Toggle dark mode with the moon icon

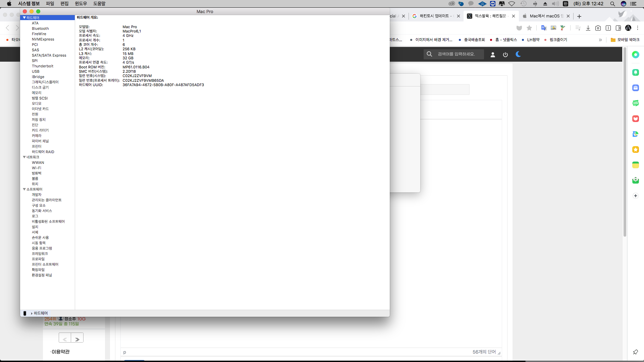pos(518,54)
